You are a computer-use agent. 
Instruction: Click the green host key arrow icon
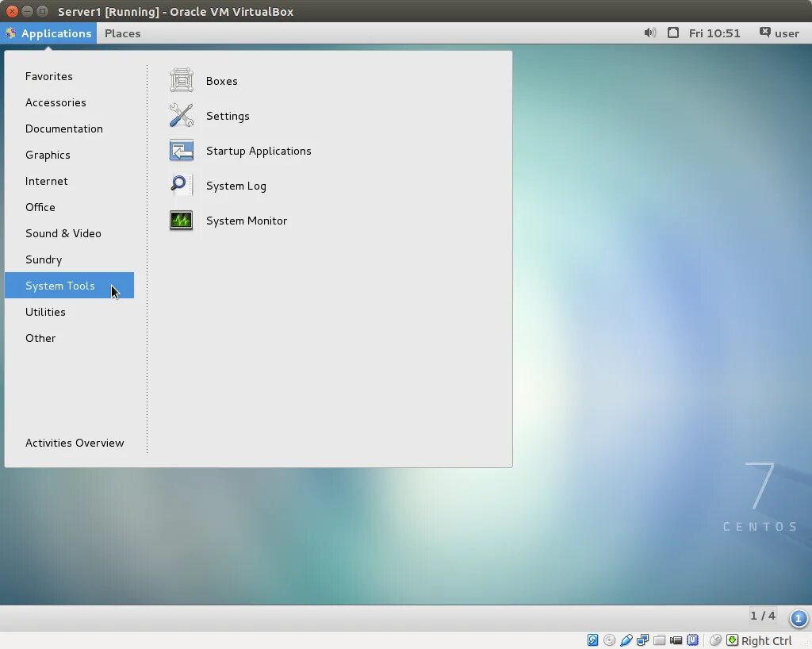click(x=732, y=640)
